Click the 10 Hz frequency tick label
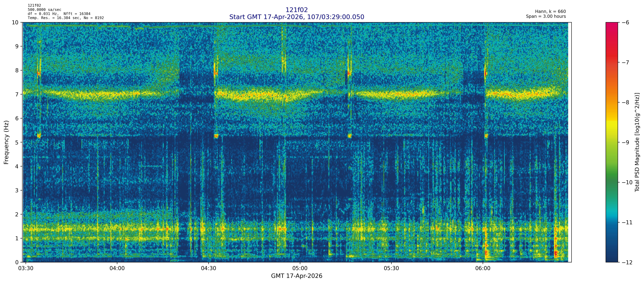This screenshot has width=644, height=283. pos(15,23)
